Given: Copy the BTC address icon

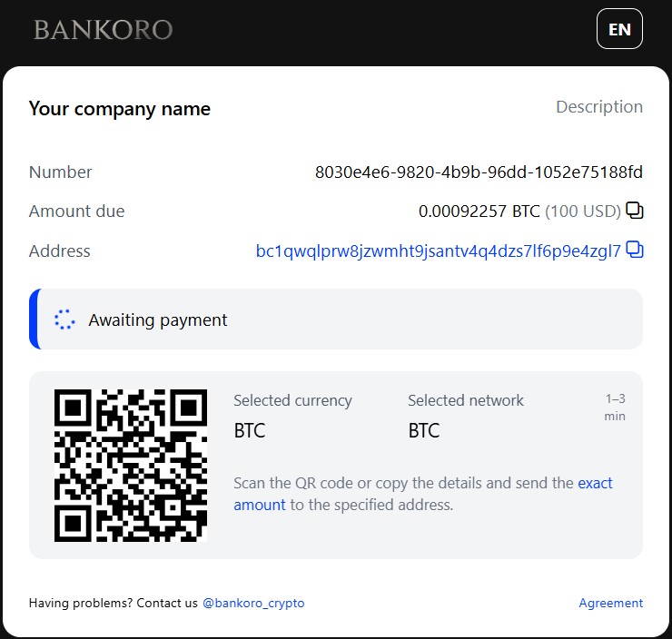Looking at the screenshot, I should 635,250.
